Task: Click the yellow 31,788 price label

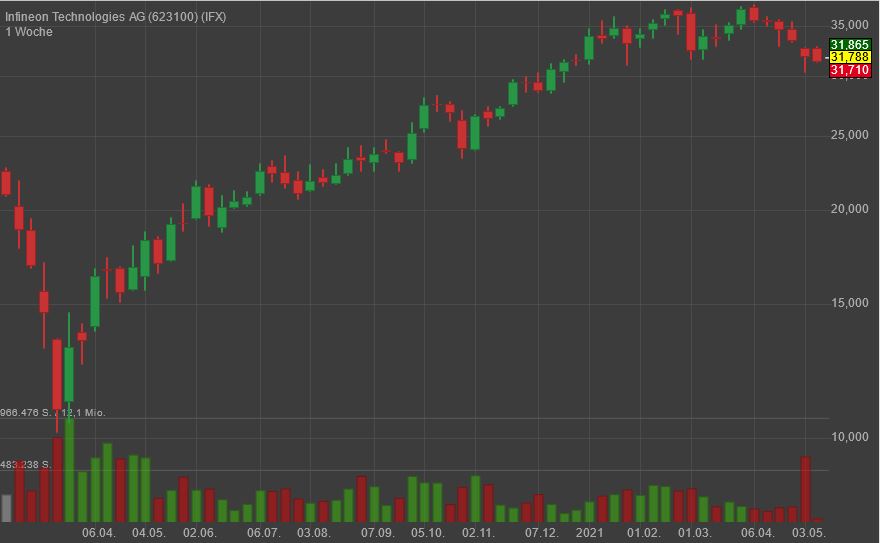Action: [x=850, y=57]
